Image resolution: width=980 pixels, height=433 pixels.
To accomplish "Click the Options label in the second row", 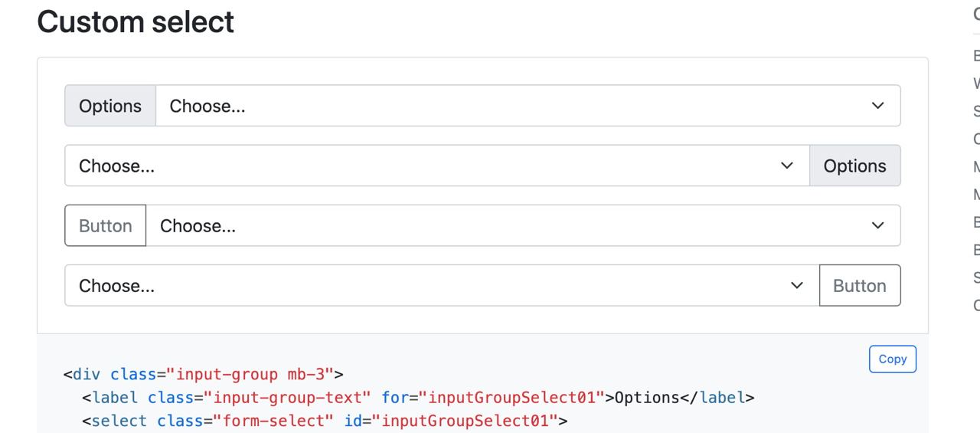I will coord(854,166).
